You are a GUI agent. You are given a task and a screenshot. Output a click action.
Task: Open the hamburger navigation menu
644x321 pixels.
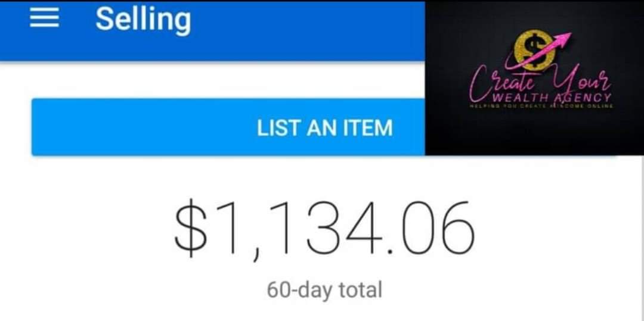coord(44,19)
